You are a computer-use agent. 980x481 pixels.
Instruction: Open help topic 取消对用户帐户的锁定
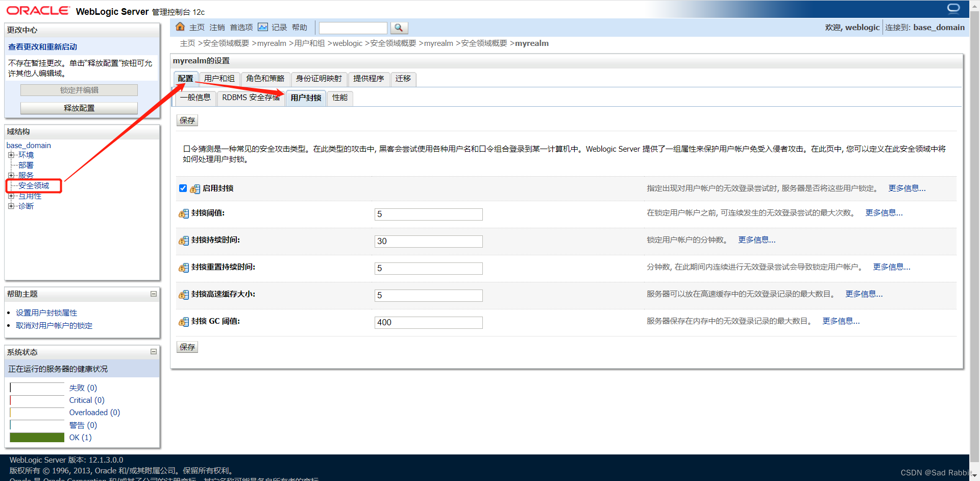tap(54, 326)
